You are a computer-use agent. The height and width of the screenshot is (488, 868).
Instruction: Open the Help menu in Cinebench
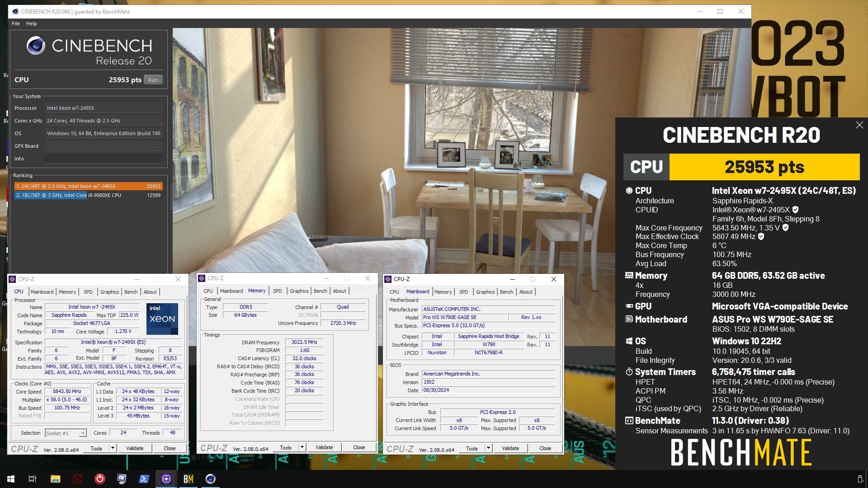[x=32, y=23]
